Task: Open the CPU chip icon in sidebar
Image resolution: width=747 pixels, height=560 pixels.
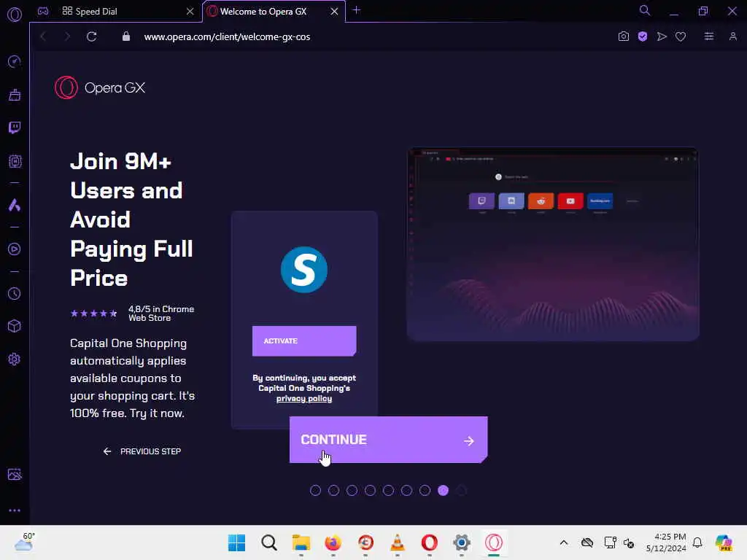Action: (x=15, y=161)
